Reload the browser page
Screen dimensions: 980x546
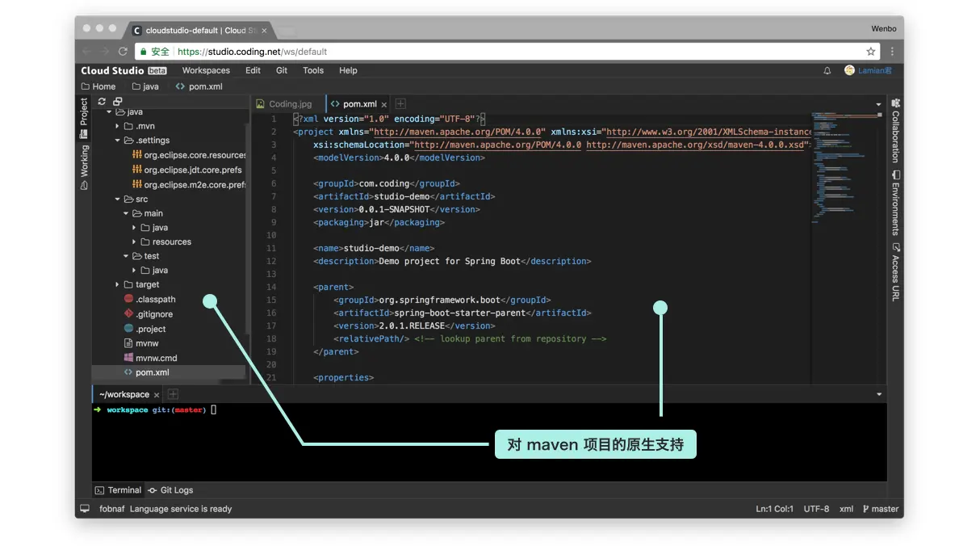[124, 51]
